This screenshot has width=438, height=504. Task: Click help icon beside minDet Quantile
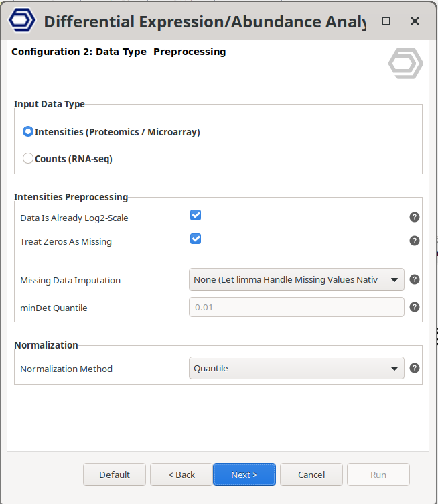tap(415, 307)
